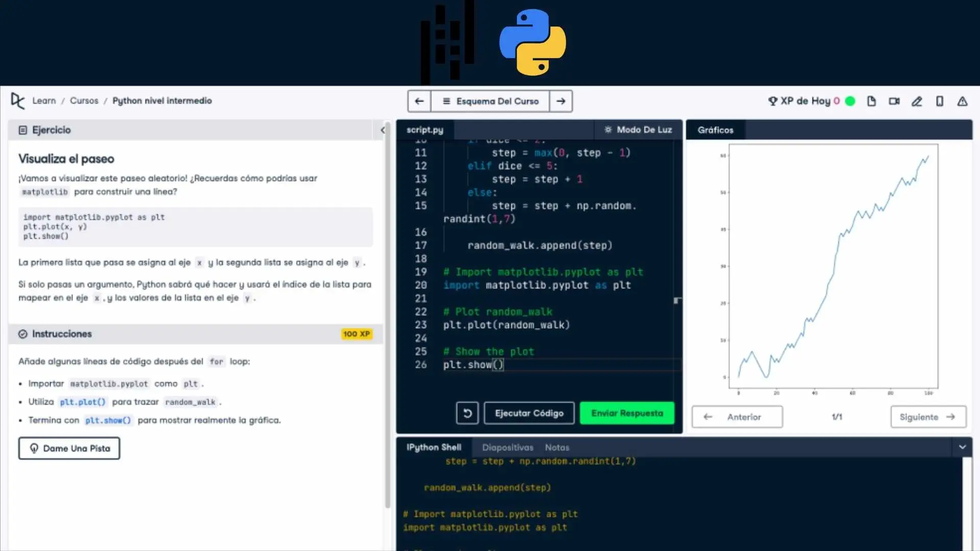This screenshot has height=551, width=980.
Task: Open the Notas tab
Action: point(557,447)
